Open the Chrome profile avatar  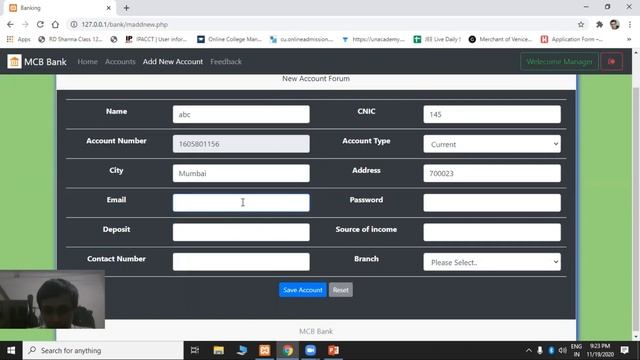[x=615, y=24]
